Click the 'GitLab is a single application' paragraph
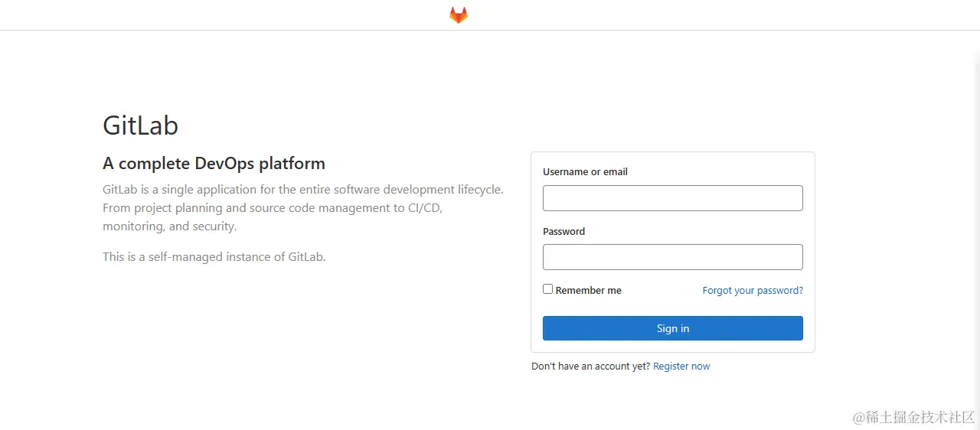Viewport: 980px width, 430px height. [303, 208]
